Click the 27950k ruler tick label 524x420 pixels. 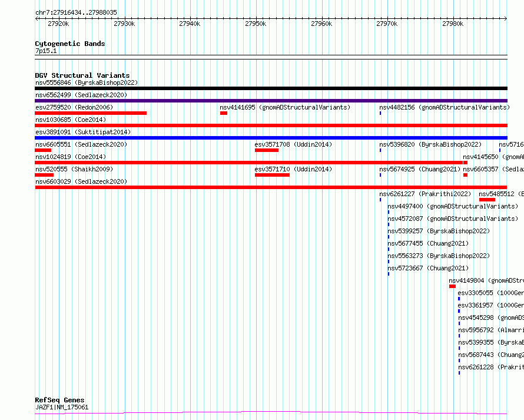[x=256, y=24]
